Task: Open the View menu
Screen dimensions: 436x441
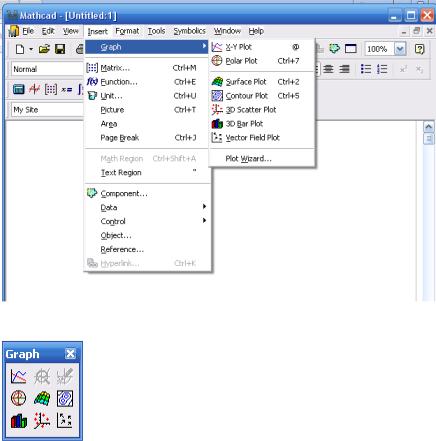Action: tap(71, 31)
